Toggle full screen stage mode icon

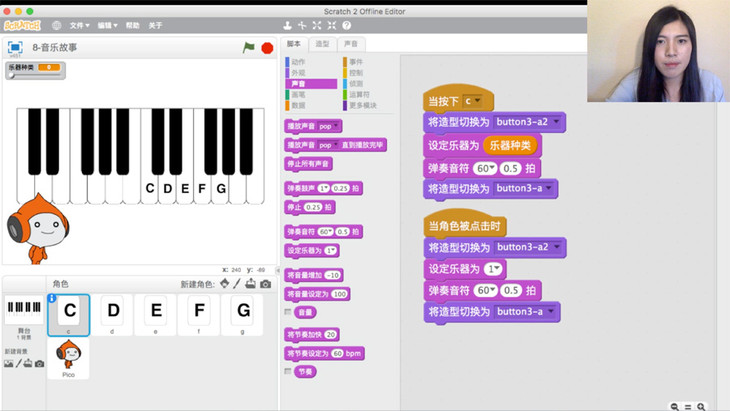coord(15,48)
